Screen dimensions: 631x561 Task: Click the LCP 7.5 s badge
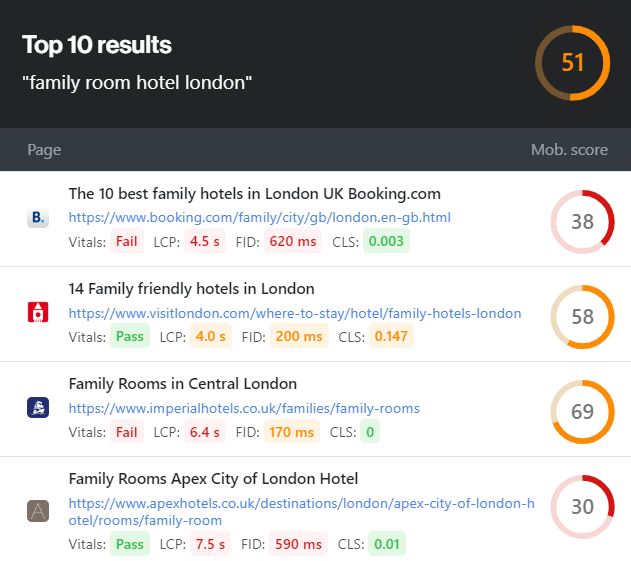[210, 544]
